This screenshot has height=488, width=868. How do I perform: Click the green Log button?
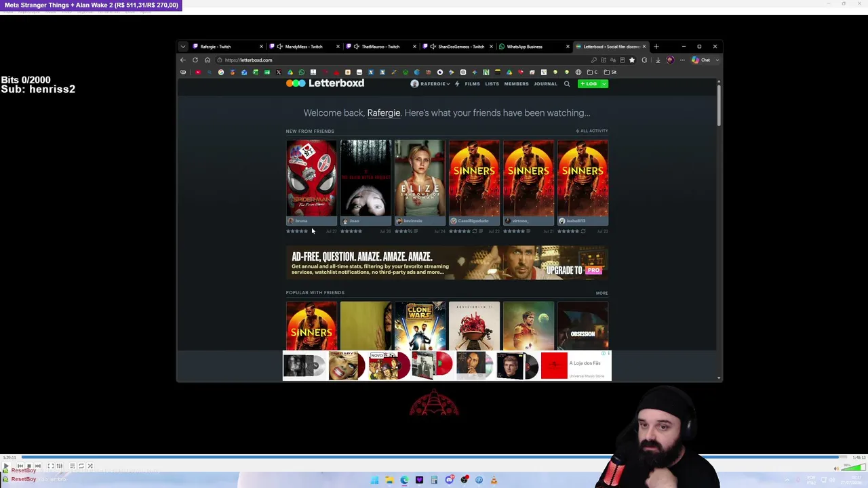click(x=589, y=84)
